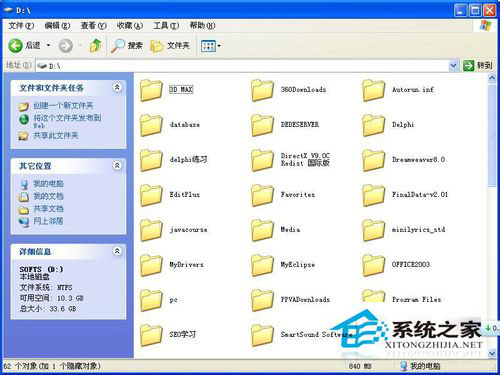Open the 工具(T) menu

[x=166, y=25]
